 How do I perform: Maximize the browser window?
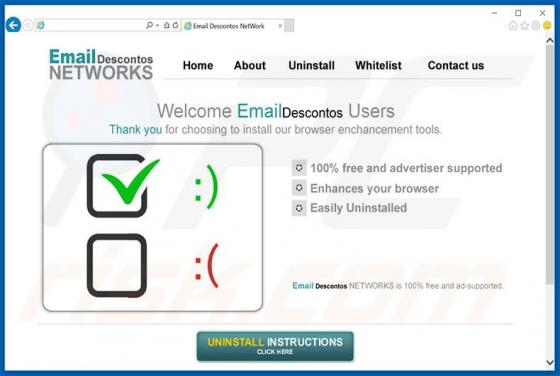tap(518, 13)
